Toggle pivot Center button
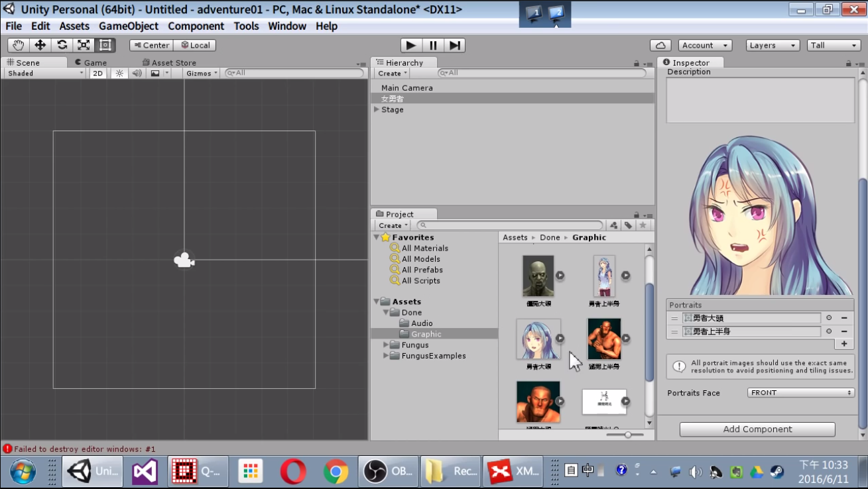Viewport: 868px width, 489px height. click(x=151, y=45)
